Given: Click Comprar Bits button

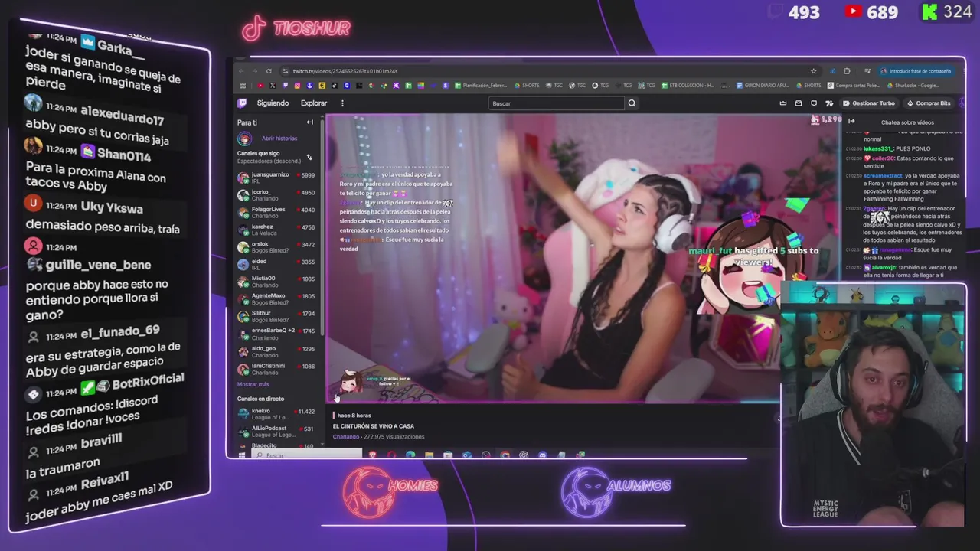Looking at the screenshot, I should [x=929, y=103].
